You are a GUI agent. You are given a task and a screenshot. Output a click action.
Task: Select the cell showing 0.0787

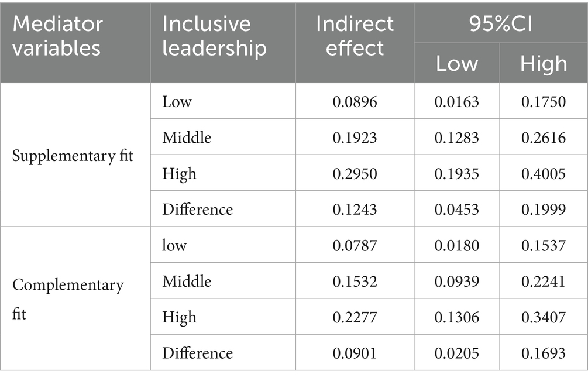click(x=355, y=245)
